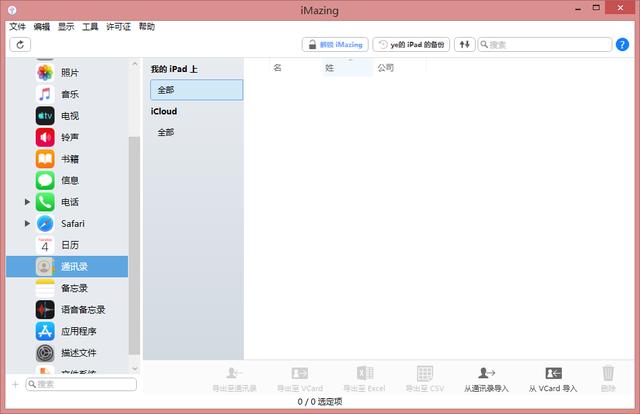Open the 编辑 (Edit) menu

coord(42,27)
